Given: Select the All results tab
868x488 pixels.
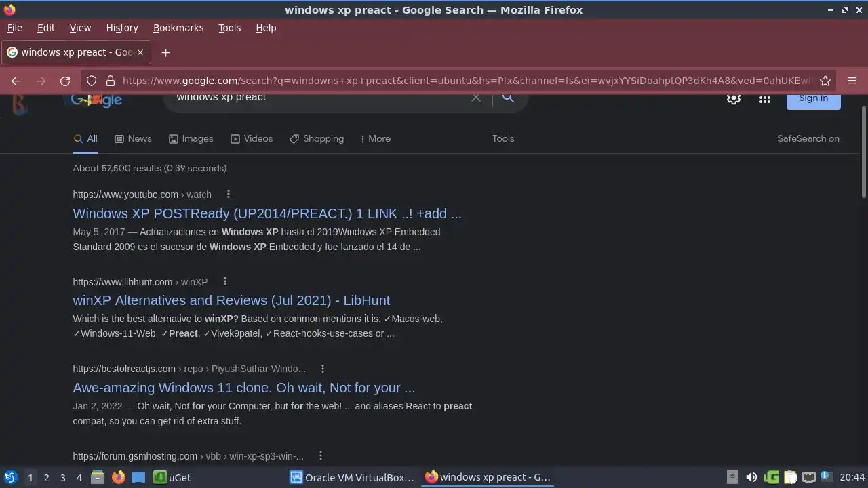Looking at the screenshot, I should 85,138.
